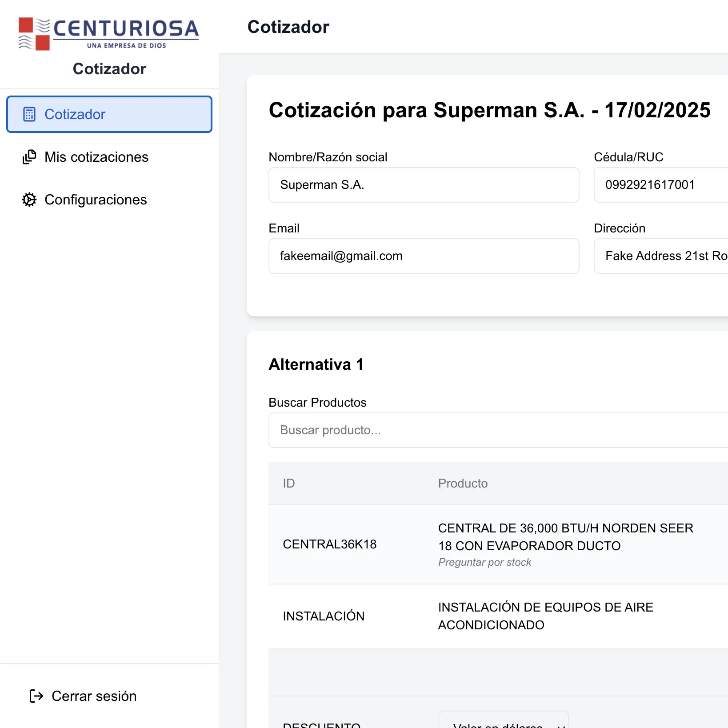
Task: Click the Nombre/Razón social field with Superman S.A.
Action: [424, 185]
